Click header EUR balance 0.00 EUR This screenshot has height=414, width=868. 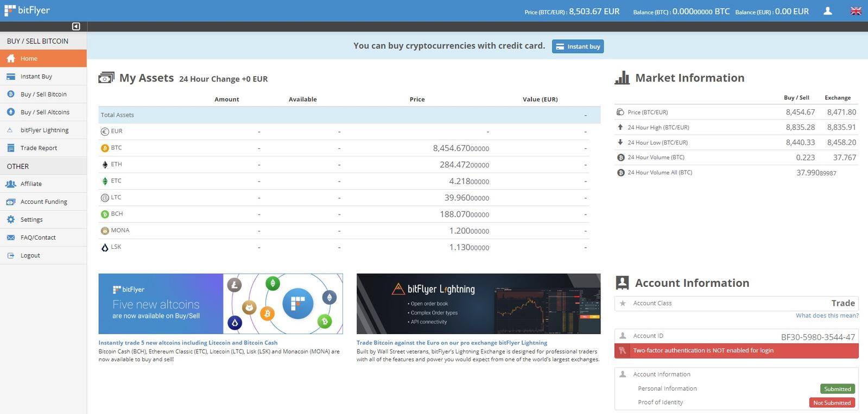[792, 11]
